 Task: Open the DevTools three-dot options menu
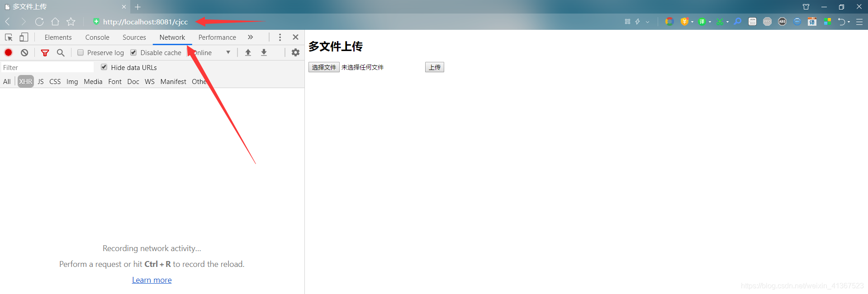(280, 37)
